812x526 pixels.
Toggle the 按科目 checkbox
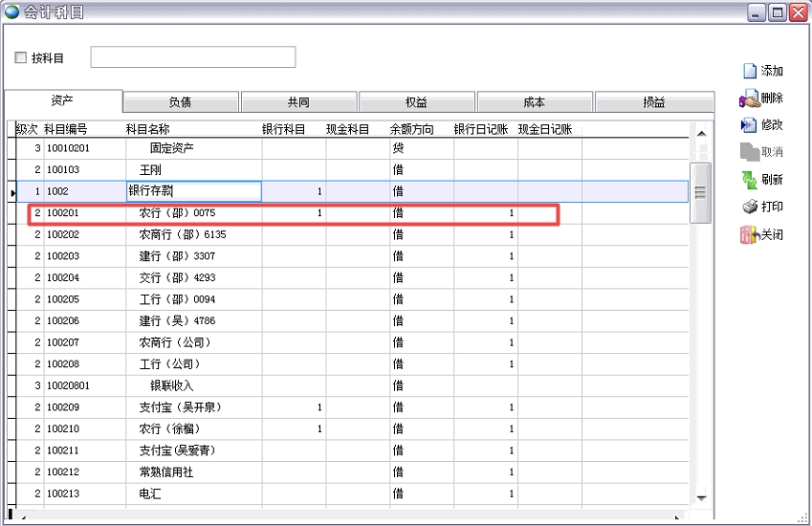(21, 58)
